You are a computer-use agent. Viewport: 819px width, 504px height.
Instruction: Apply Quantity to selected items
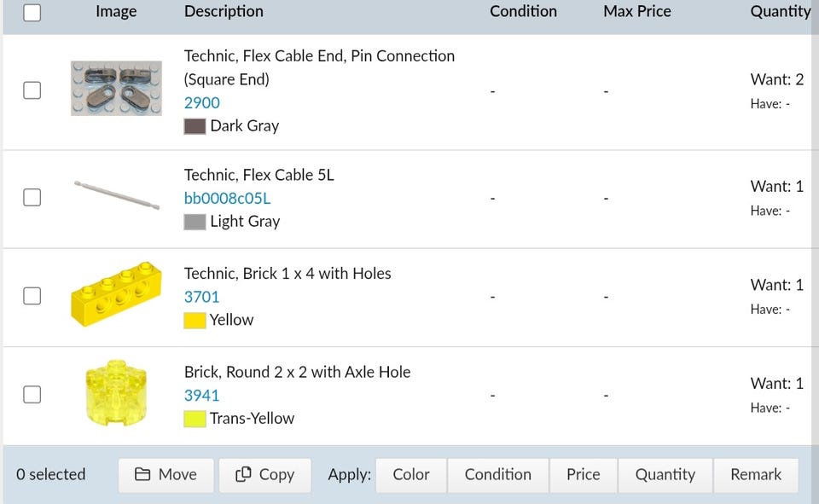665,475
